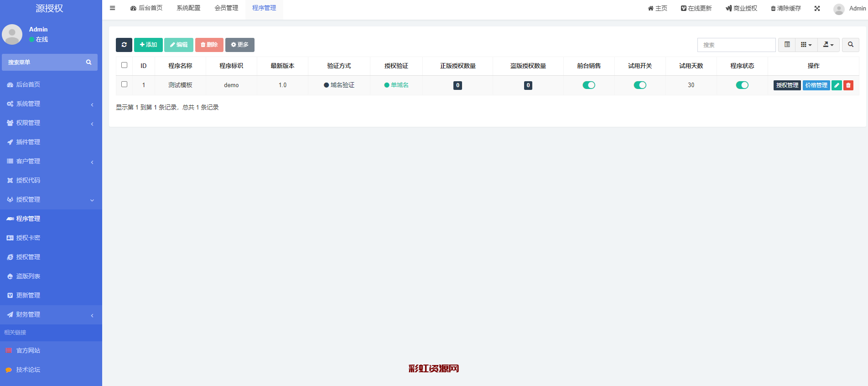Click the green 添加 button
This screenshot has width=868, height=386.
click(x=148, y=45)
